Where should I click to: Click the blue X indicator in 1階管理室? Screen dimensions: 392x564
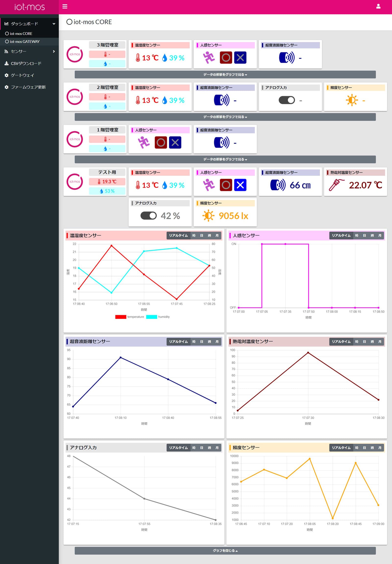coord(175,143)
